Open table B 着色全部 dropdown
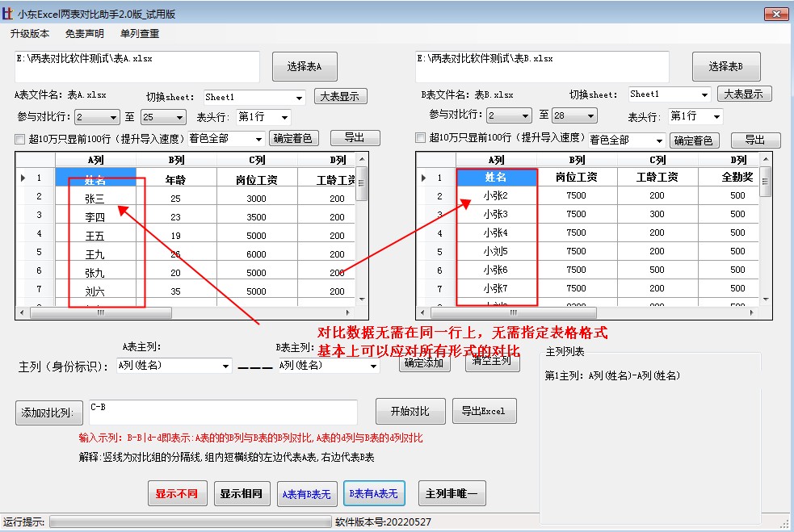 (626, 140)
